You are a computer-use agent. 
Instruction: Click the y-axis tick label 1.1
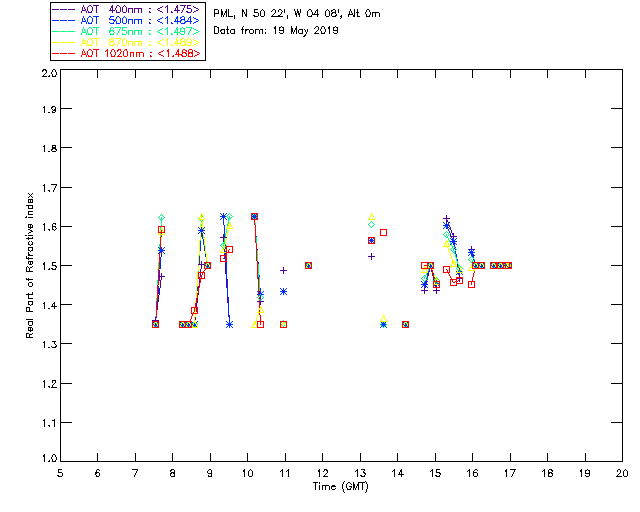pos(49,423)
